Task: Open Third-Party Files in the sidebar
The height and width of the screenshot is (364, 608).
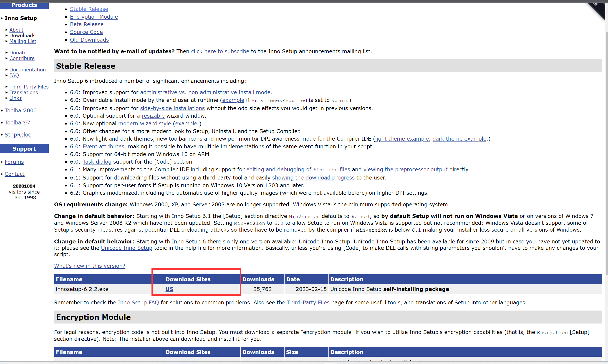Action: (x=29, y=87)
